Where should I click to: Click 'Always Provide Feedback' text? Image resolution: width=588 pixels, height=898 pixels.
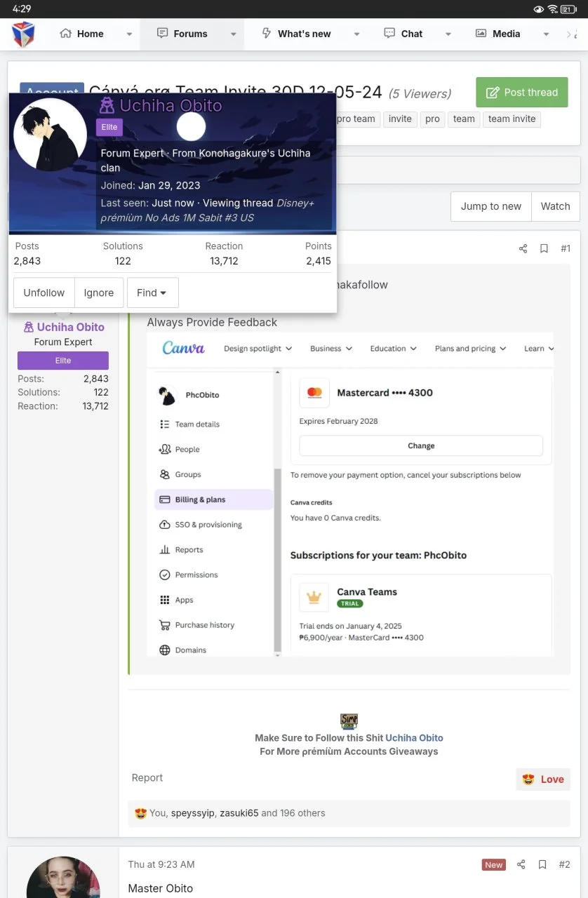click(x=212, y=322)
